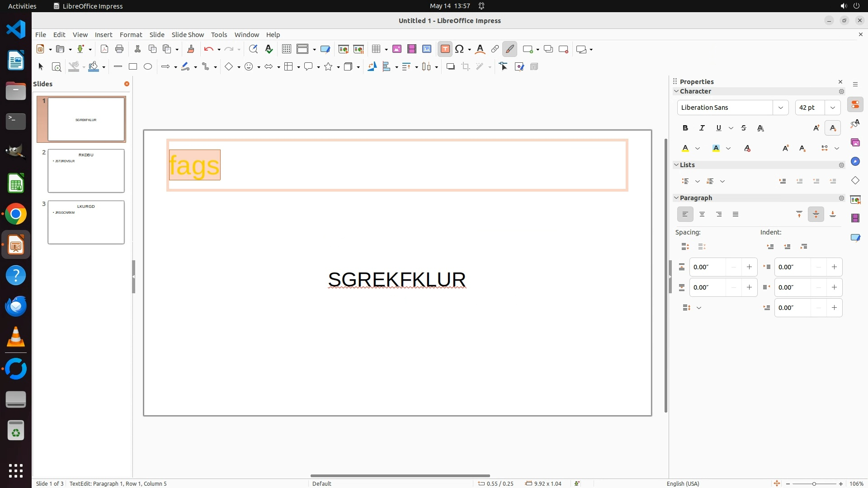Select slide 2 thumbnail RKDBU
Screen dimensions: 868x488
click(86, 171)
